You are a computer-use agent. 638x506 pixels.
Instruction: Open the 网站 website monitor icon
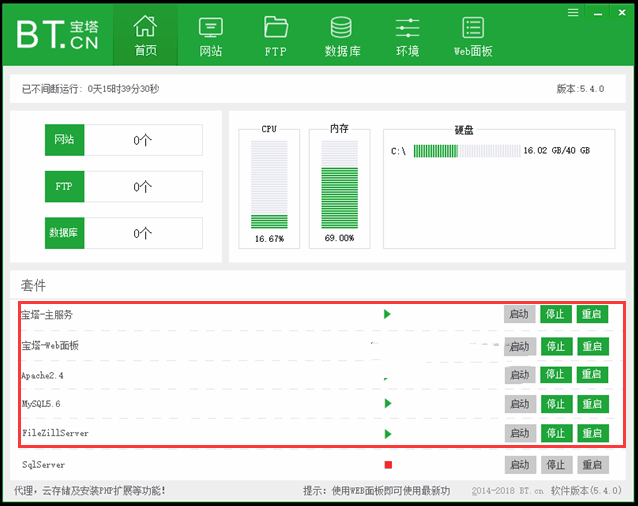click(211, 35)
